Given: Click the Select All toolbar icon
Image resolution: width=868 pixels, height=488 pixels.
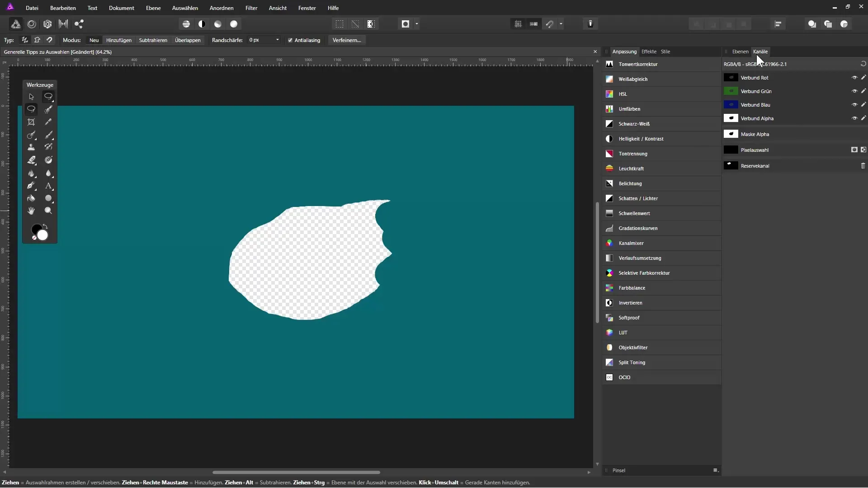Looking at the screenshot, I should point(340,24).
